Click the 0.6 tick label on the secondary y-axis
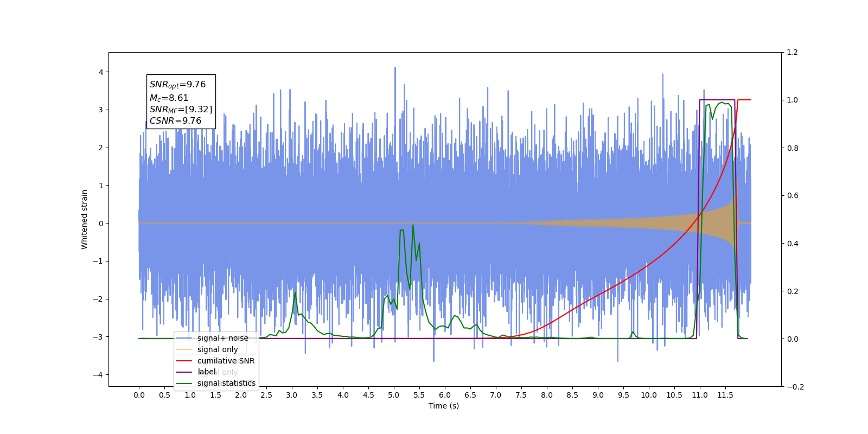 792,196
